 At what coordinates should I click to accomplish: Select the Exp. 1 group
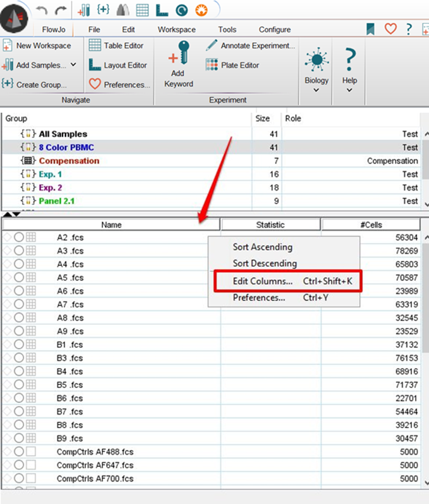point(50,174)
